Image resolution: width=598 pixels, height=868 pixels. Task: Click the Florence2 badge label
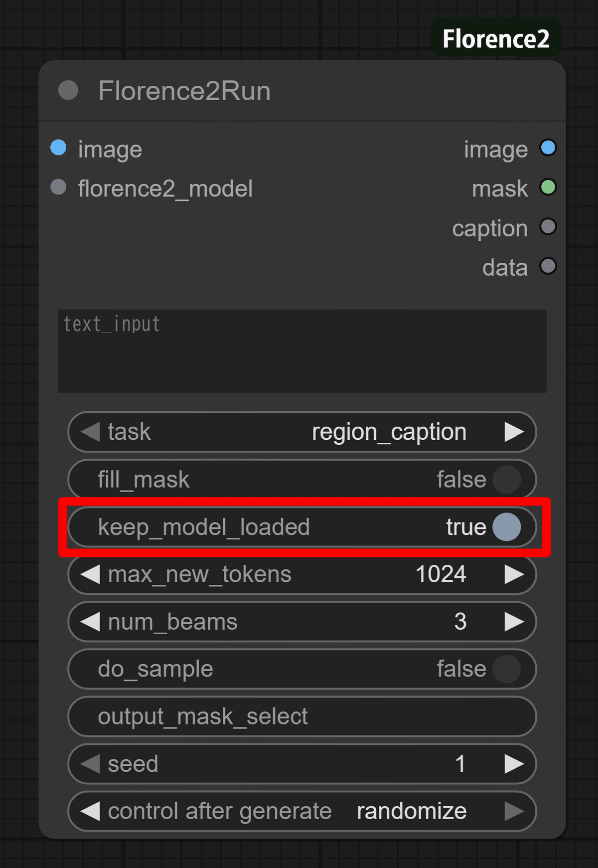click(496, 39)
